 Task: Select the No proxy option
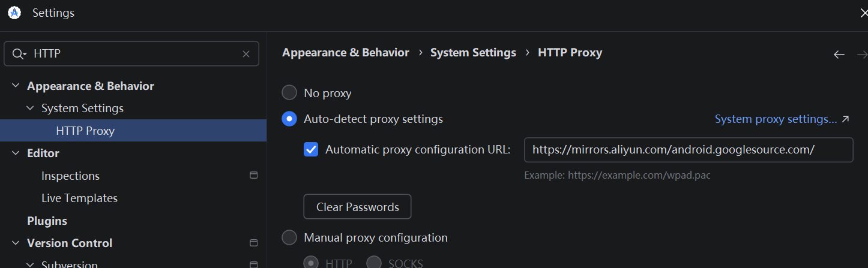click(x=289, y=92)
